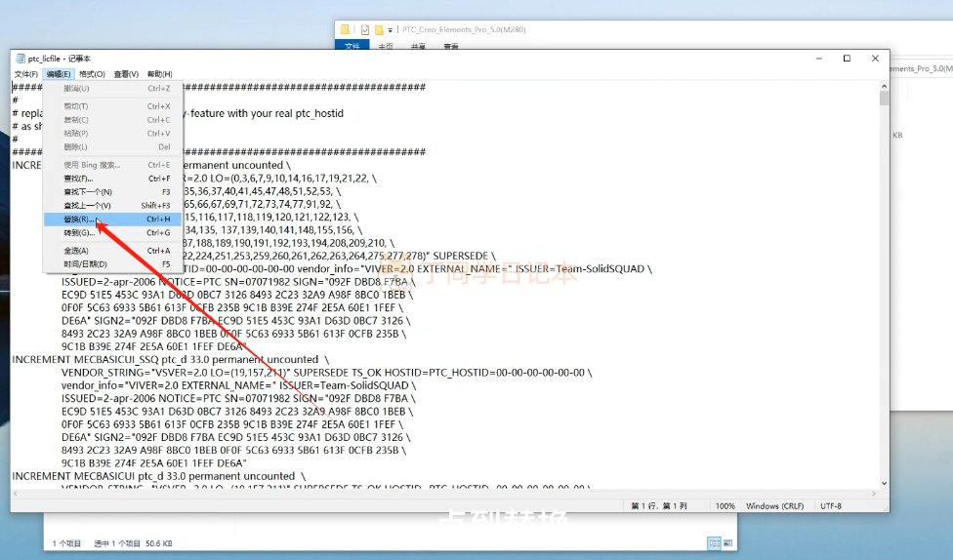The image size is (953, 560).
Task: Click the UTF-8 encoding status bar entry
Action: (x=831, y=506)
